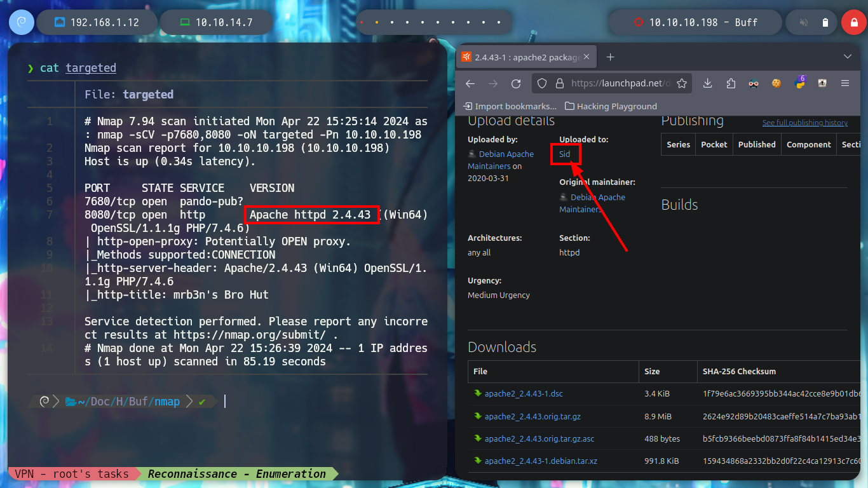Bookmark this page with the star
This screenshot has width=868, height=488.
(682, 83)
